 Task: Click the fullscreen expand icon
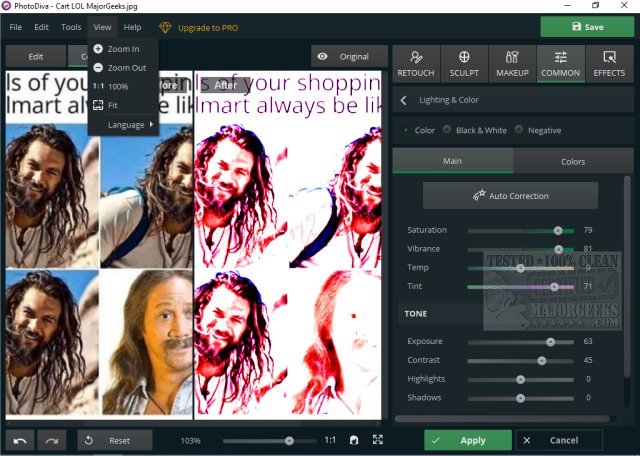pyautogui.click(x=377, y=440)
